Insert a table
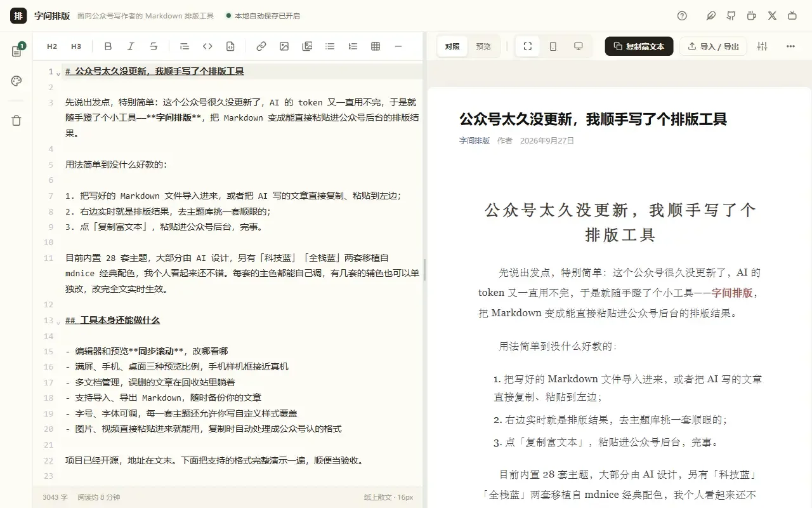This screenshot has height=508, width=812. pyautogui.click(x=376, y=46)
